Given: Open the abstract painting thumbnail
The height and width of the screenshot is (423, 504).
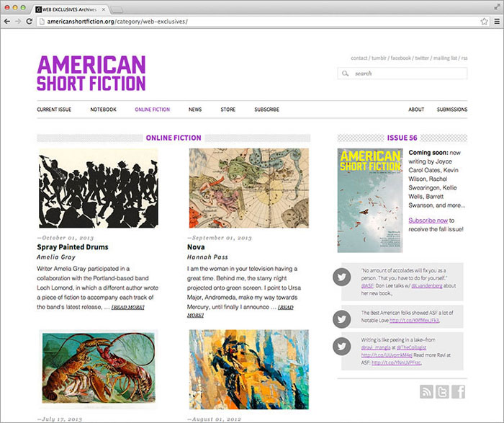Looking at the screenshot, I should click(x=249, y=369).
